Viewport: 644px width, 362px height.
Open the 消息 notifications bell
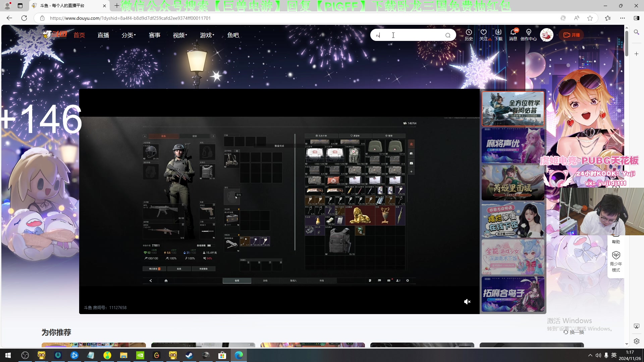point(513,35)
